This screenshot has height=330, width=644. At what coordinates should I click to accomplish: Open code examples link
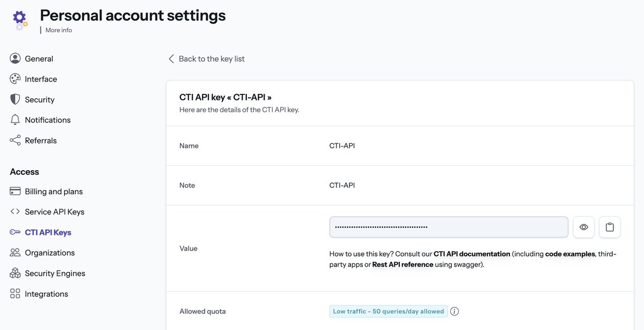pos(570,254)
